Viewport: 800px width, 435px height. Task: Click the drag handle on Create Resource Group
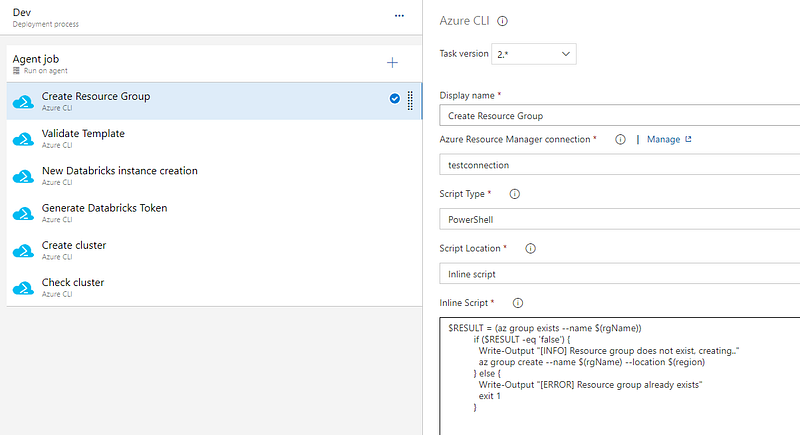(x=410, y=100)
